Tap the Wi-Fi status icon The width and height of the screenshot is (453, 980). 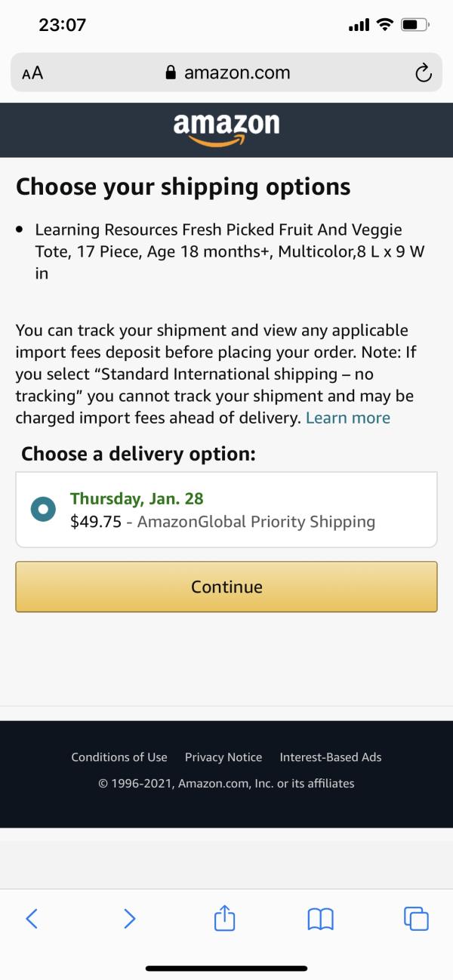384,25
